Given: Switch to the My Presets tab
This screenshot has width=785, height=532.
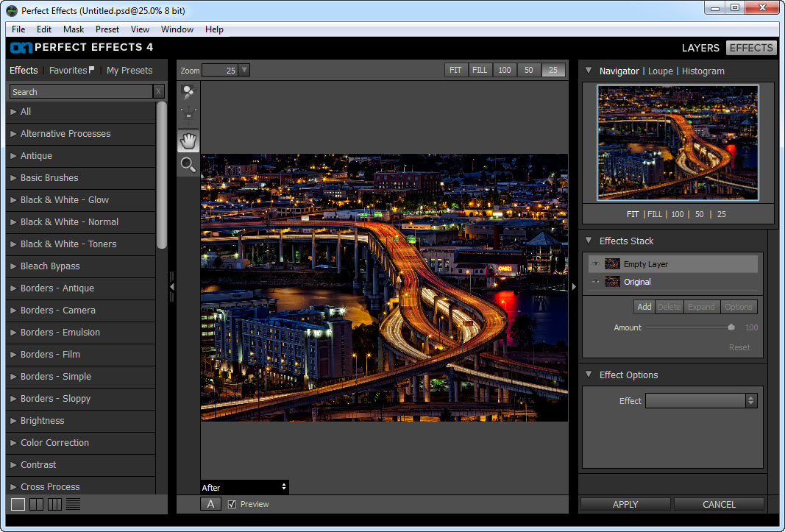Looking at the screenshot, I should pos(129,70).
